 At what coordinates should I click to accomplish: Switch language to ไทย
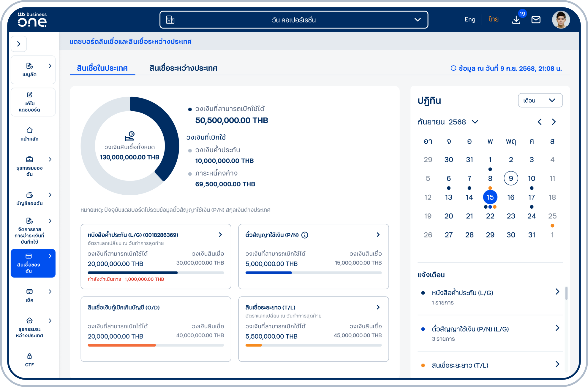pyautogui.click(x=493, y=20)
